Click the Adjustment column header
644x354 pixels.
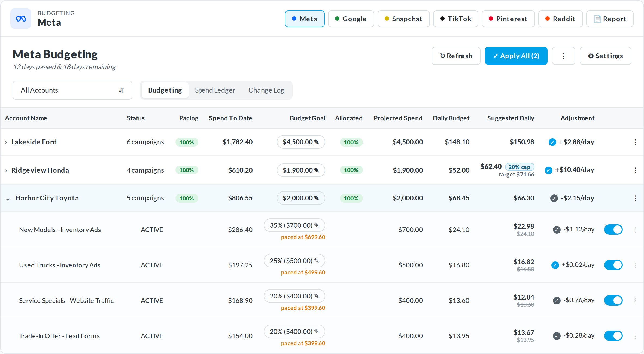577,118
